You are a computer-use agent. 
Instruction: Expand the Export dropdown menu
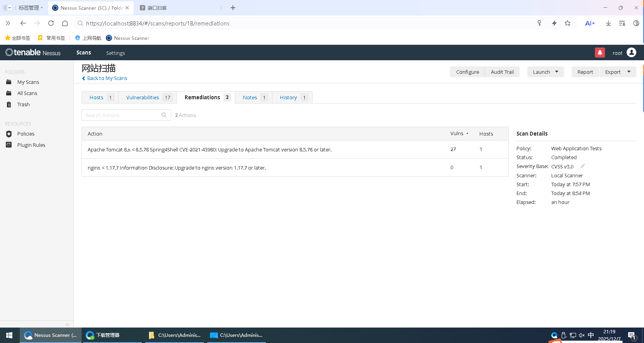(x=629, y=72)
